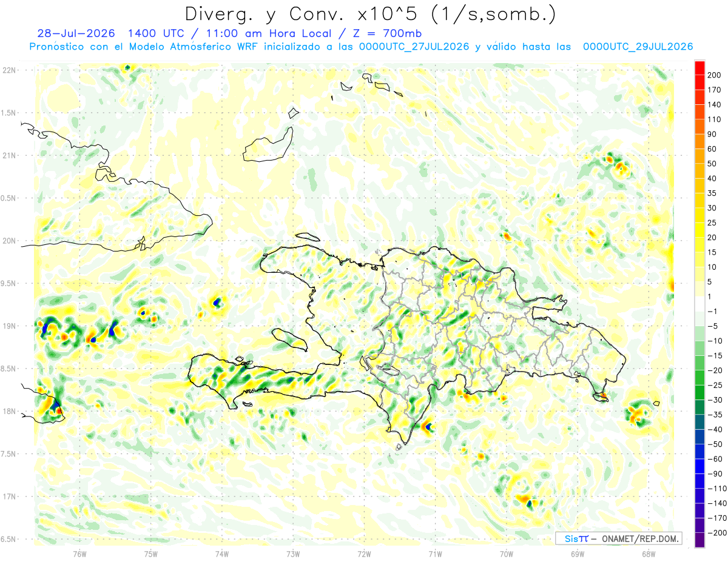Click the positive '35' color scale value
The width and height of the screenshot is (728, 562).
coord(712,193)
